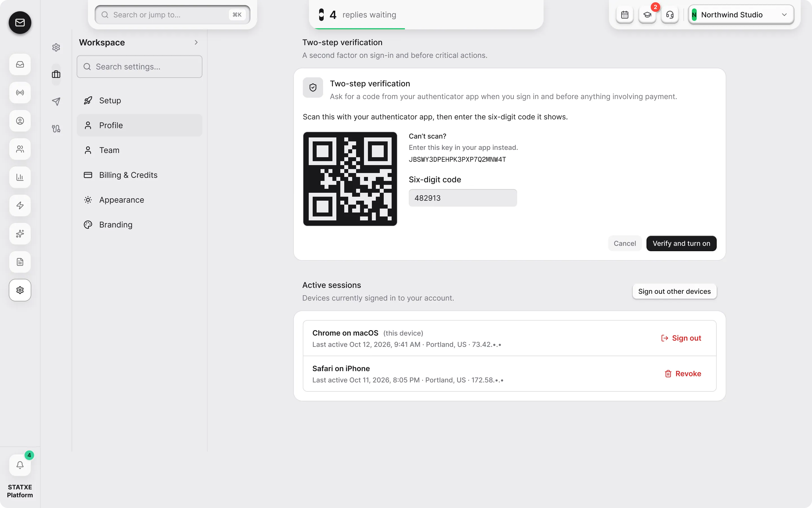The height and width of the screenshot is (508, 812).
Task: Open the notifications bell with badge 4
Action: pos(20,465)
